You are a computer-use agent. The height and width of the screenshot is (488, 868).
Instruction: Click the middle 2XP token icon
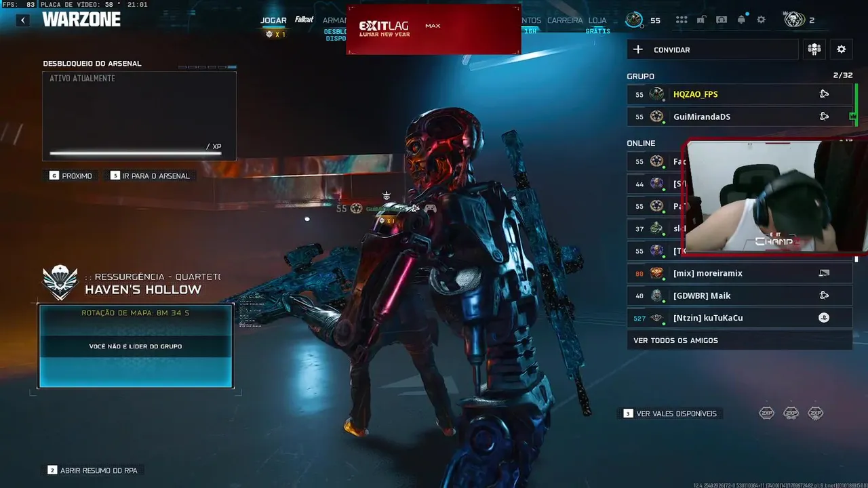tap(791, 413)
